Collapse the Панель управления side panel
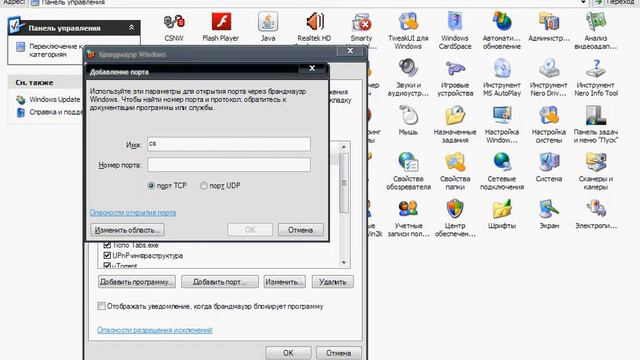640x360 pixels. point(131,28)
